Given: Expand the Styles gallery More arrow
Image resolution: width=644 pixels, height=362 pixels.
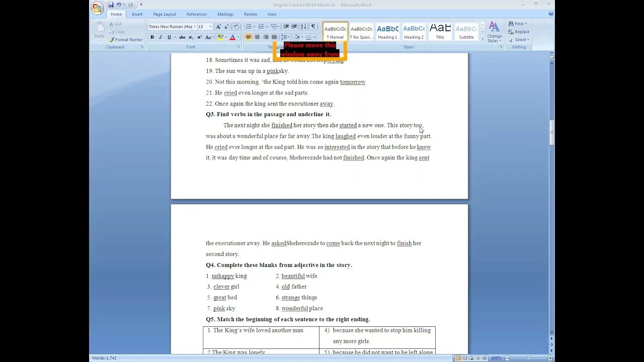Looking at the screenshot, I should pyautogui.click(x=482, y=38).
